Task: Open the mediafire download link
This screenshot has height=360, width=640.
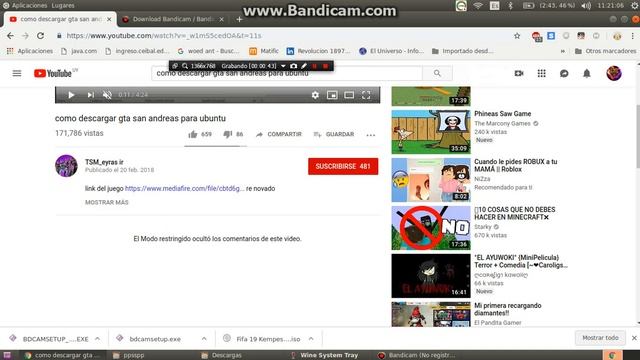Action: pyautogui.click(x=184, y=189)
